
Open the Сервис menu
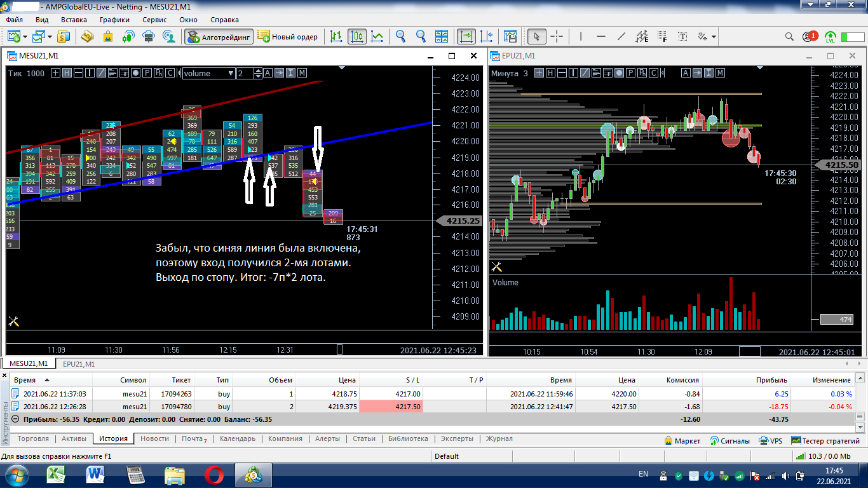(155, 20)
